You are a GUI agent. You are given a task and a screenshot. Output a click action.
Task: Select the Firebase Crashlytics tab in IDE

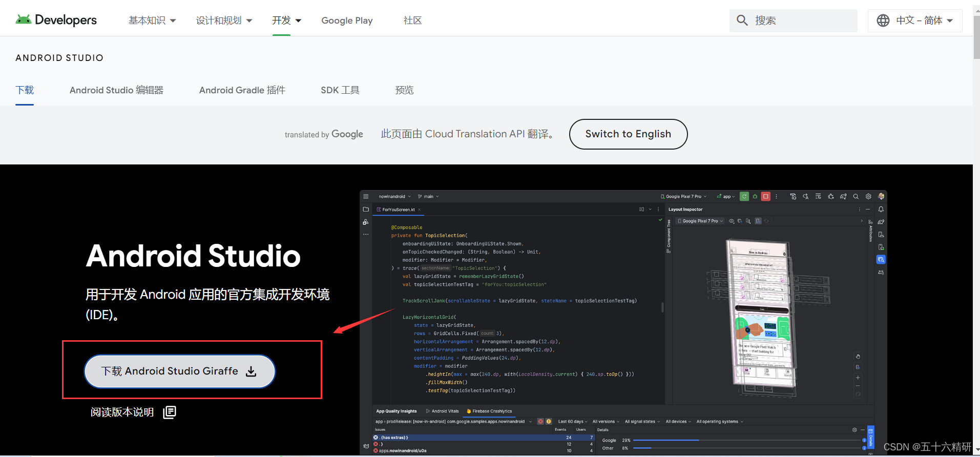pos(489,411)
